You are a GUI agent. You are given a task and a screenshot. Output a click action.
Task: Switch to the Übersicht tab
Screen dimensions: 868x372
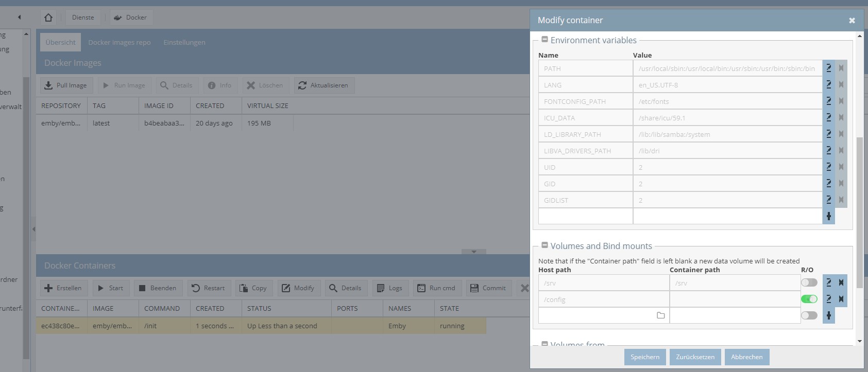(60, 42)
